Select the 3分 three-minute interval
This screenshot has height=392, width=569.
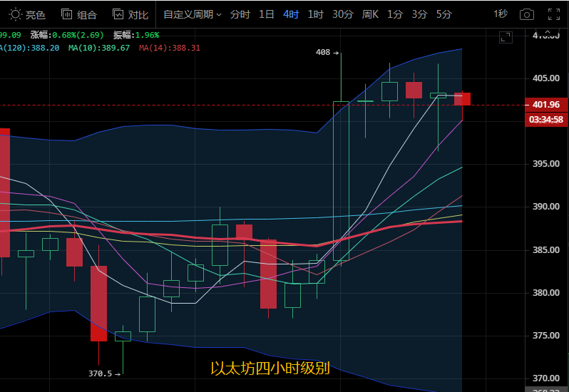(419, 14)
